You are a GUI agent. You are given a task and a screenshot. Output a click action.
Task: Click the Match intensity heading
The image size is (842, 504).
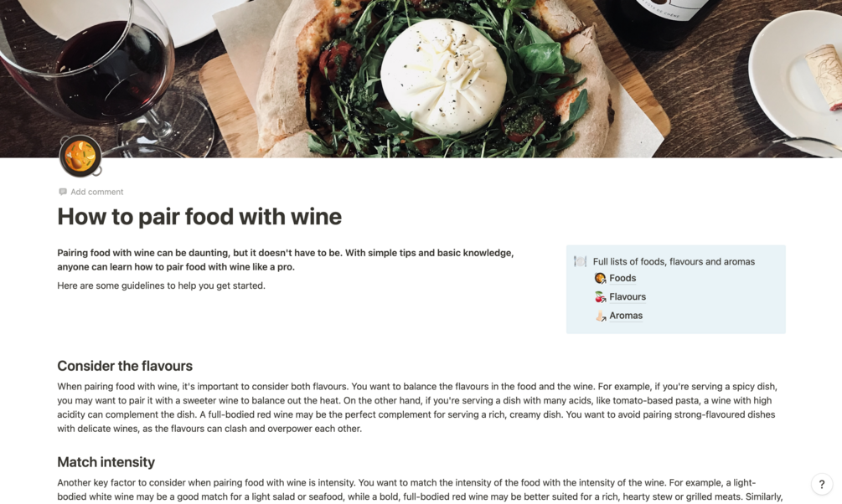point(106,462)
